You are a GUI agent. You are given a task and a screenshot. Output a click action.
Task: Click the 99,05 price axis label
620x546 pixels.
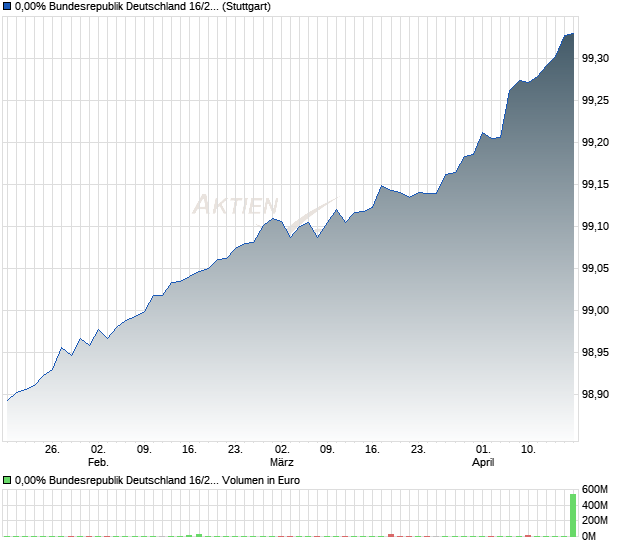595,268
